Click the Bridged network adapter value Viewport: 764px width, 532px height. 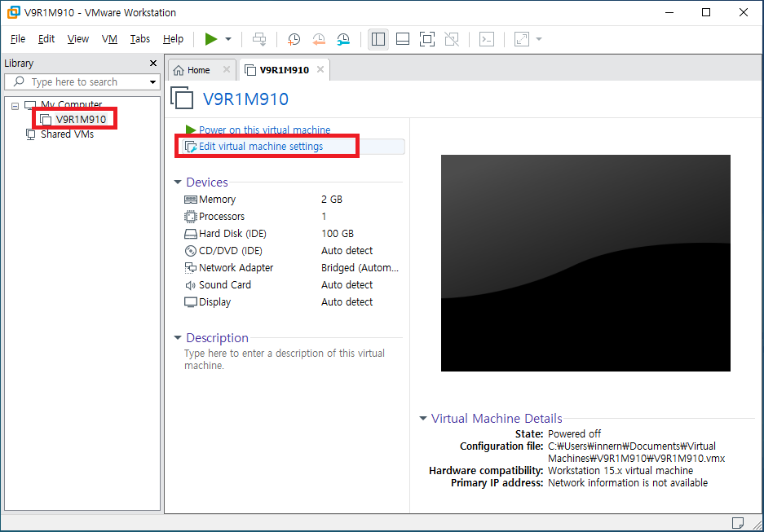tap(360, 268)
